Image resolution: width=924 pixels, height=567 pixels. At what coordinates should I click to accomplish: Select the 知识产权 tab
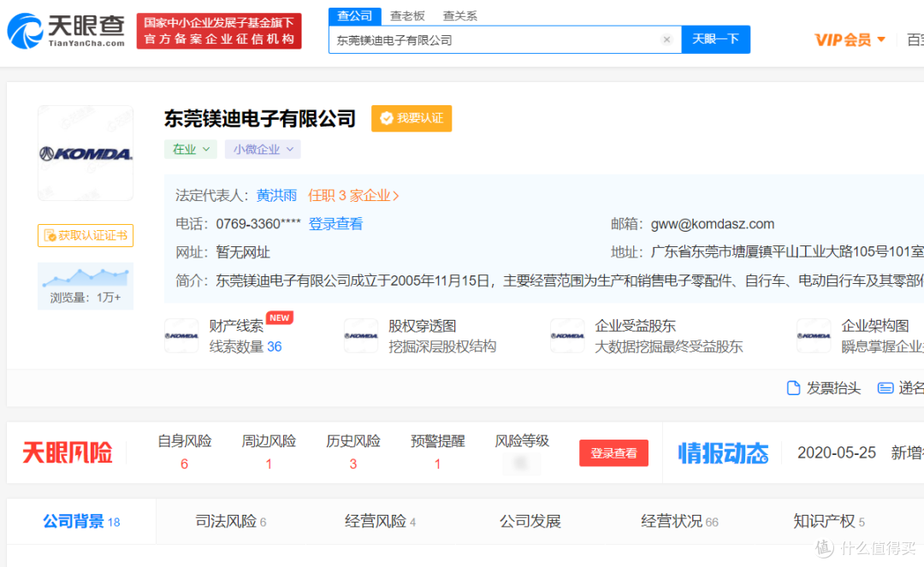pyautogui.click(x=829, y=521)
